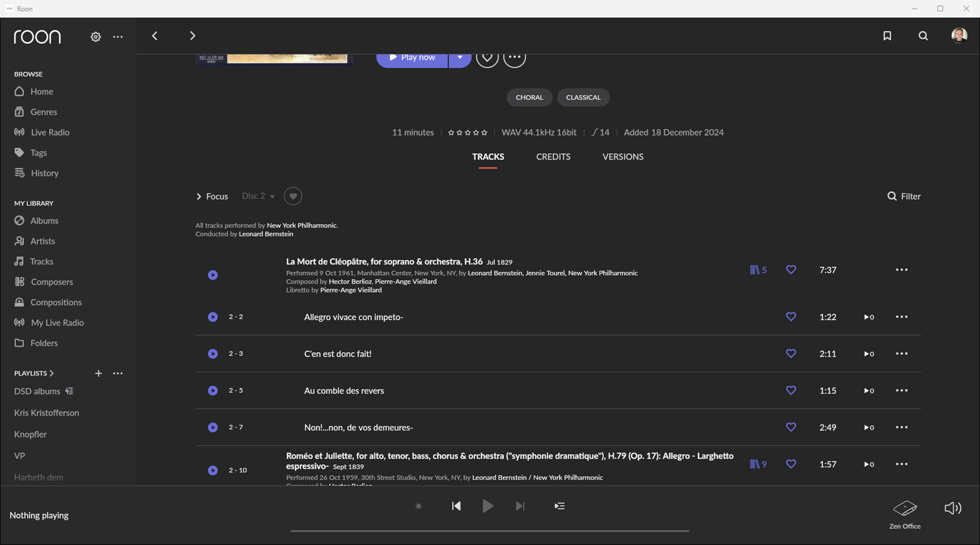Open Composers in My Library
The height and width of the screenshot is (545, 980).
(x=44, y=282)
